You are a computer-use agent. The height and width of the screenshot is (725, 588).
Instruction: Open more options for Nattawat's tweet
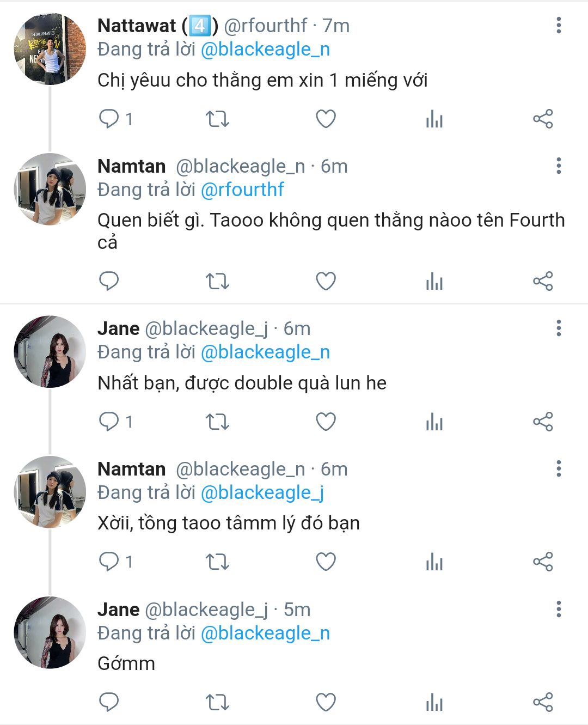(x=558, y=26)
